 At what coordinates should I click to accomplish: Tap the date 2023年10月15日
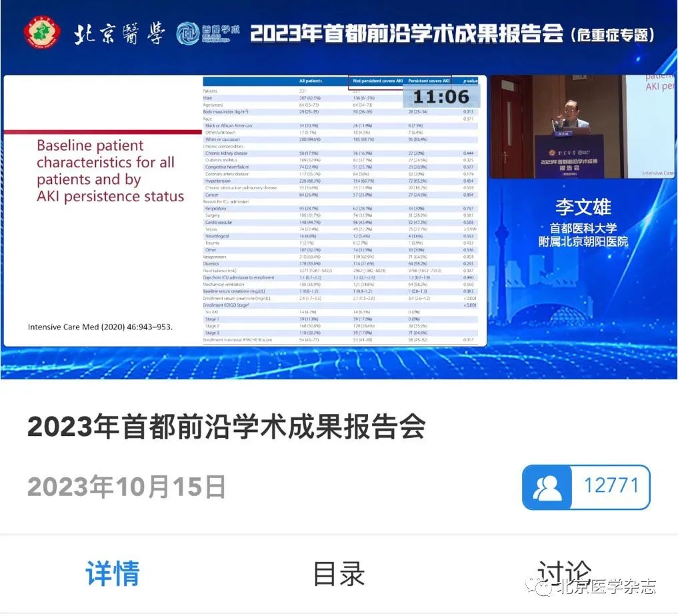[x=126, y=488]
